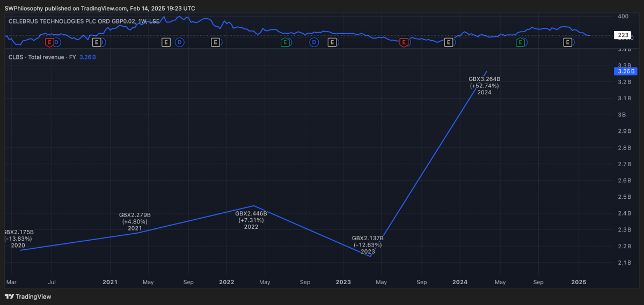Image resolution: width=644 pixels, height=305 pixels.
Task: Click the 223 current price label
Action: click(624, 35)
